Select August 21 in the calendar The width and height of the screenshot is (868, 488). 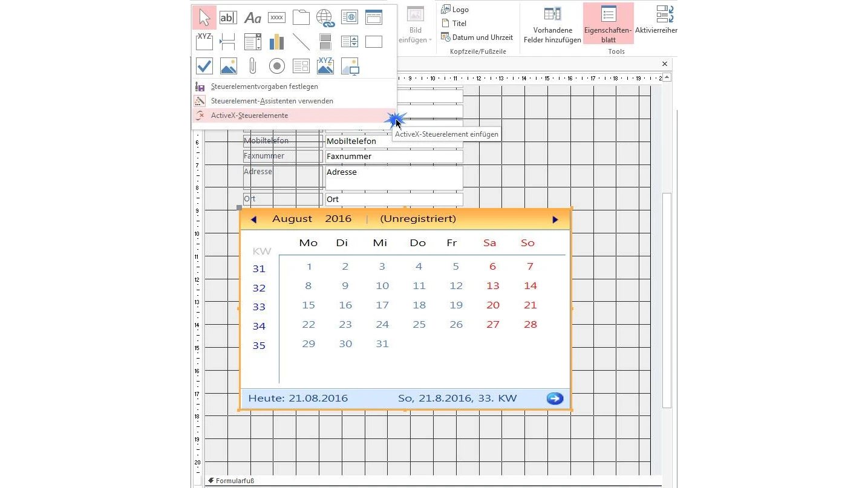point(530,305)
